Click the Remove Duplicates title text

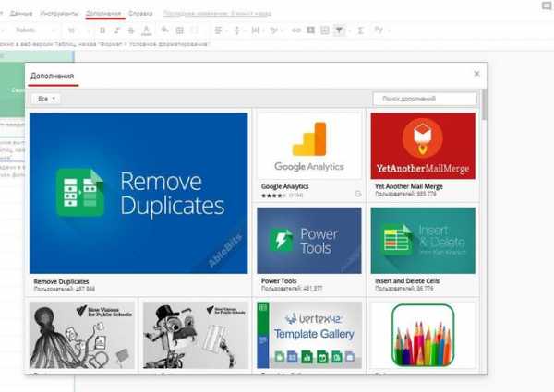tap(61, 281)
